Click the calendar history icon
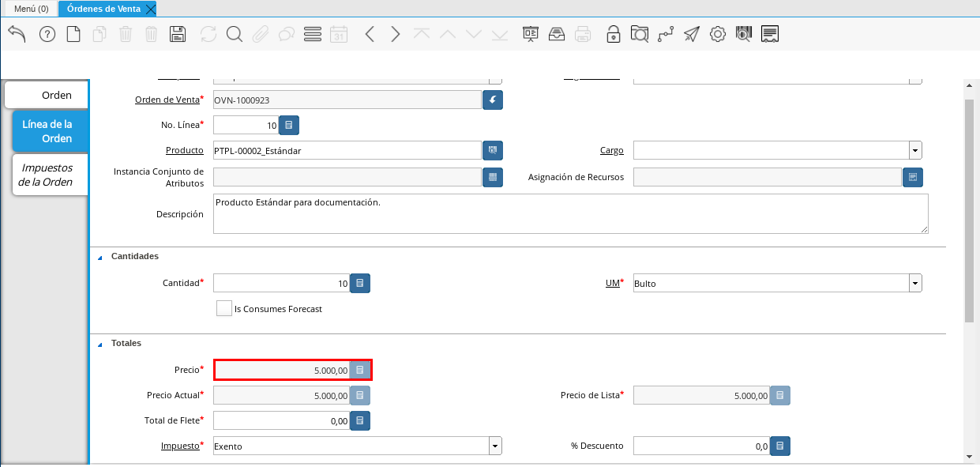980x467 pixels. tap(339, 34)
